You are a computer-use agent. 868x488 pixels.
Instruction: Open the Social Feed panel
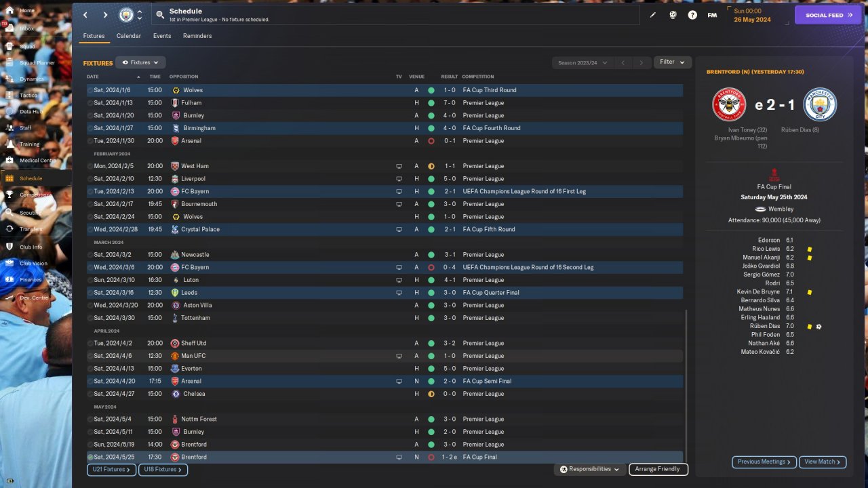[x=827, y=15]
